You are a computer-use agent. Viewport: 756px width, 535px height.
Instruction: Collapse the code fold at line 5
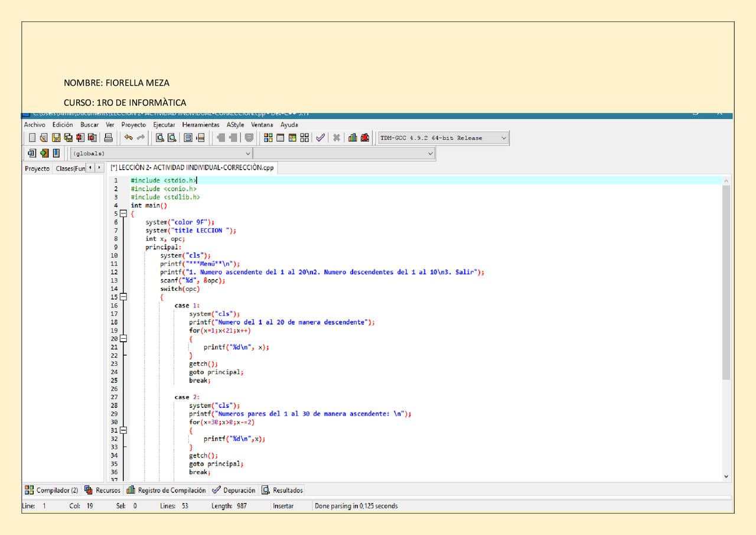point(123,213)
